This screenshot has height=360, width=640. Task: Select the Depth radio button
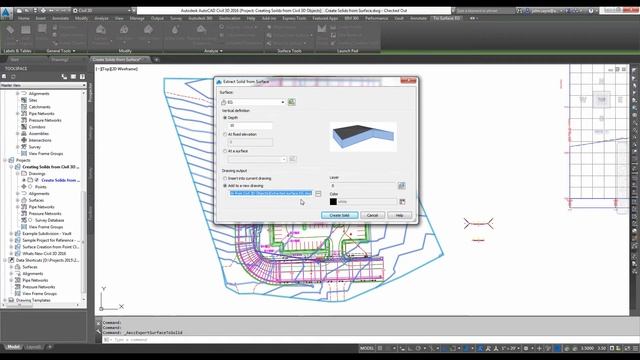click(x=225, y=118)
